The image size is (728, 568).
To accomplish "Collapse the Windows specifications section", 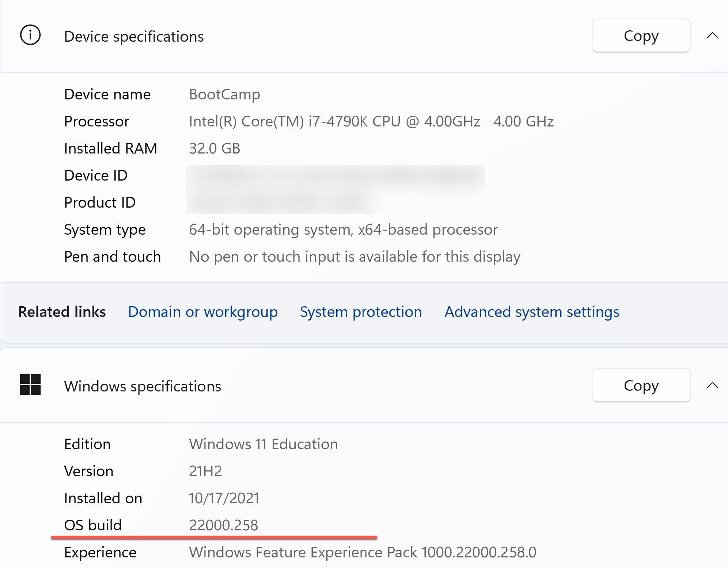I will 712,385.
